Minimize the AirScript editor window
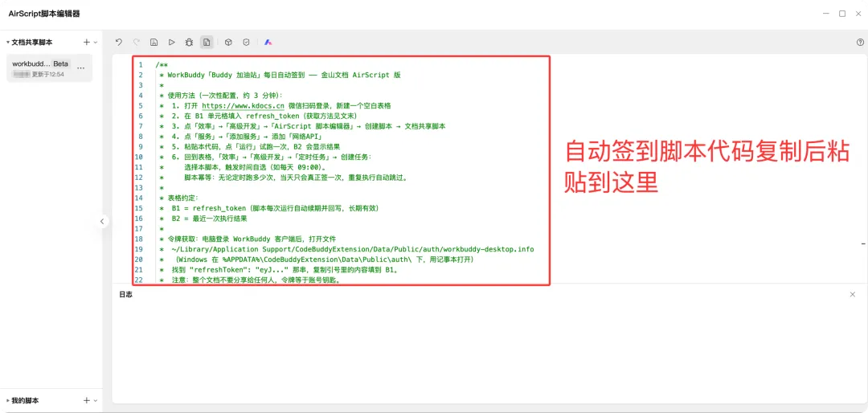Image resolution: width=868 pixels, height=413 pixels. (x=825, y=14)
